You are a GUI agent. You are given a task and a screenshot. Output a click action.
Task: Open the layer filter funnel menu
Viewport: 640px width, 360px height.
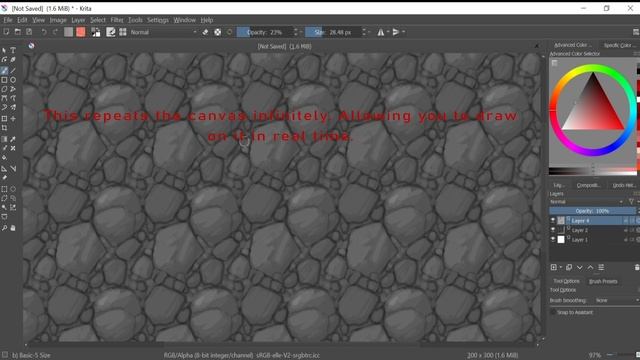pyautogui.click(x=631, y=202)
